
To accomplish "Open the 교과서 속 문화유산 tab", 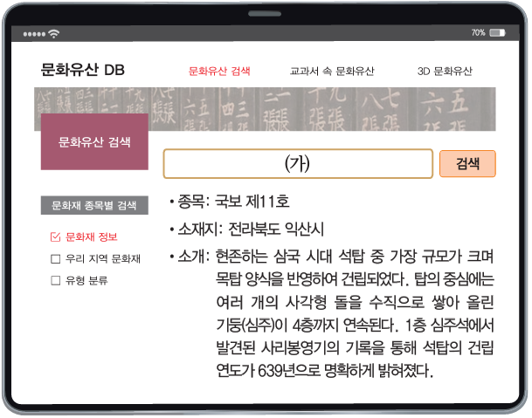I will click(332, 72).
